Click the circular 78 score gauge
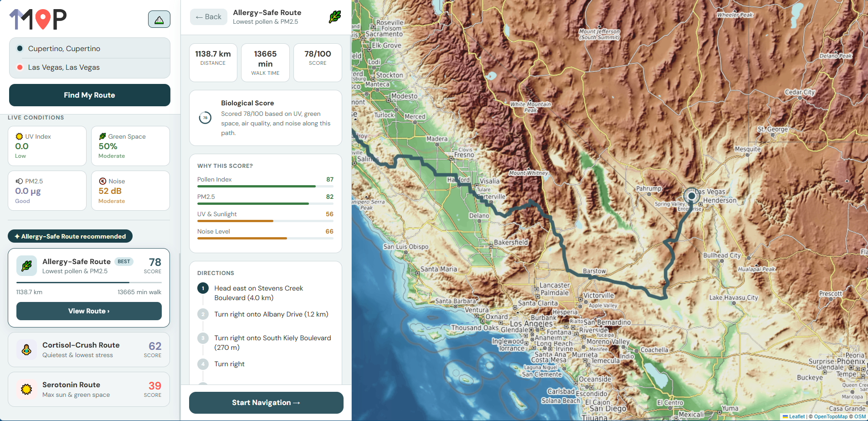 205,118
